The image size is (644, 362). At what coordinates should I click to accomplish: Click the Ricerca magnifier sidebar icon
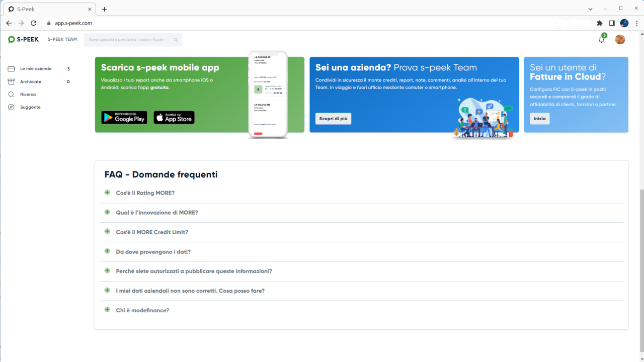pos(11,95)
